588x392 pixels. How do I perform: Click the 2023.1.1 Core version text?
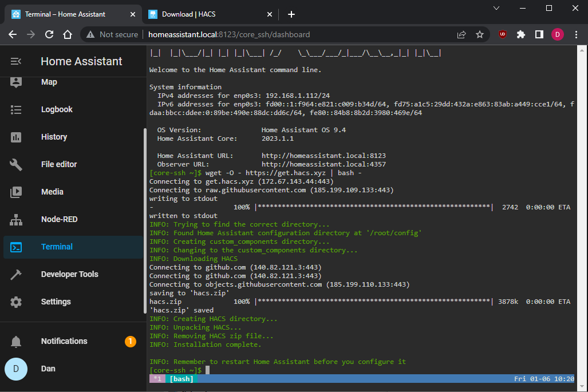(x=278, y=138)
